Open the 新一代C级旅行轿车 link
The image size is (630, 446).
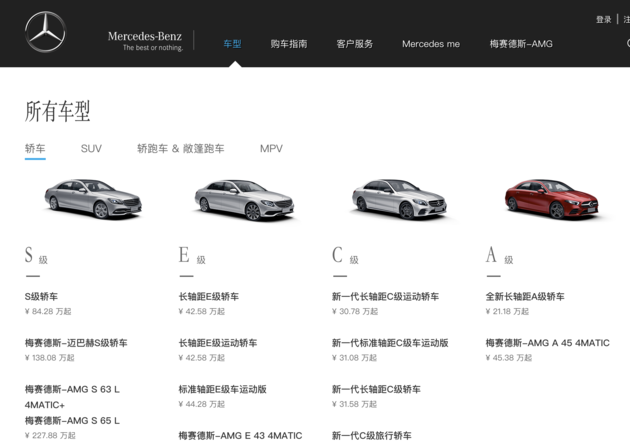pos(372,436)
